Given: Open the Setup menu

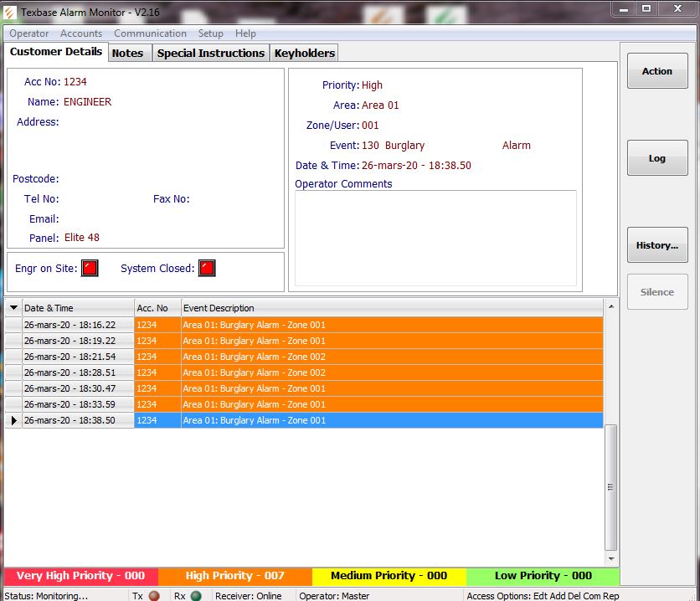Looking at the screenshot, I should point(211,33).
